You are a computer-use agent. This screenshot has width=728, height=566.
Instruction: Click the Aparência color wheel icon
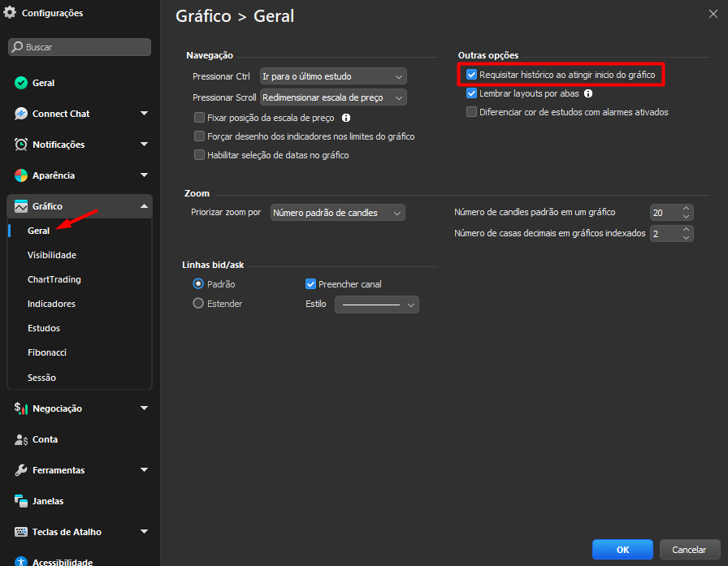pos(21,175)
